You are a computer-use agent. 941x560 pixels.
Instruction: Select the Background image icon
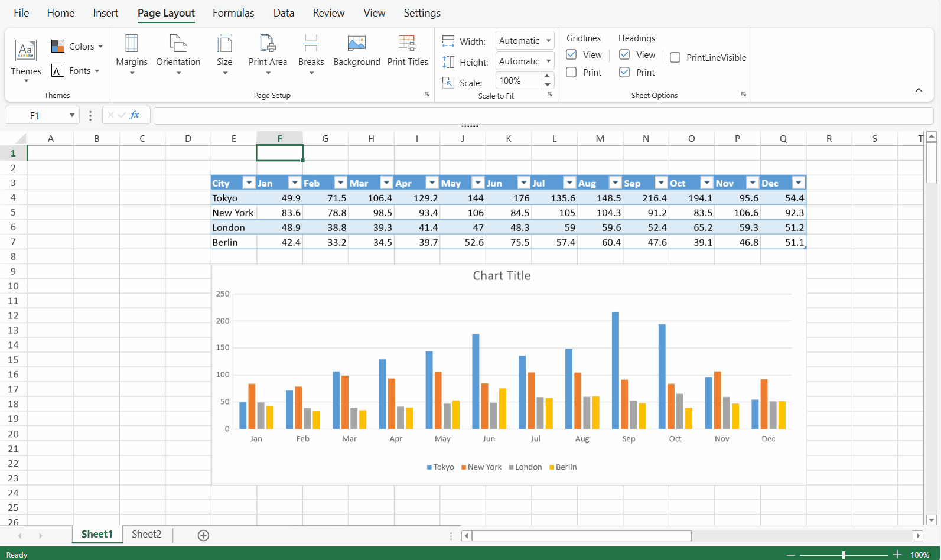click(357, 44)
